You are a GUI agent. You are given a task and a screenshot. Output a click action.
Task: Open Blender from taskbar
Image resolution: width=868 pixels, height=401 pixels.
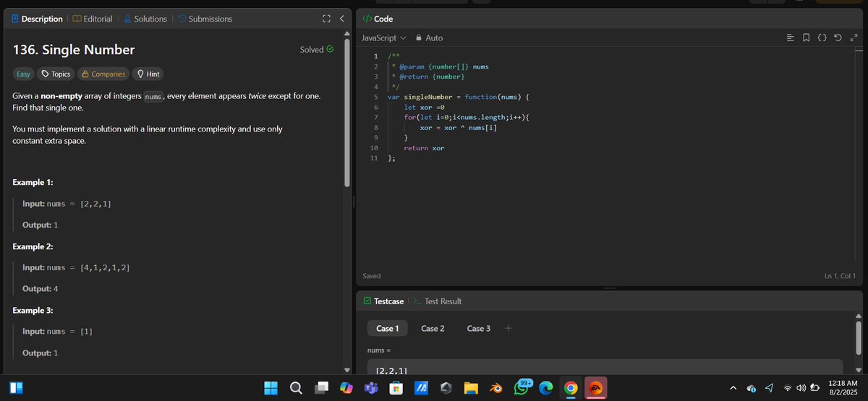point(496,388)
